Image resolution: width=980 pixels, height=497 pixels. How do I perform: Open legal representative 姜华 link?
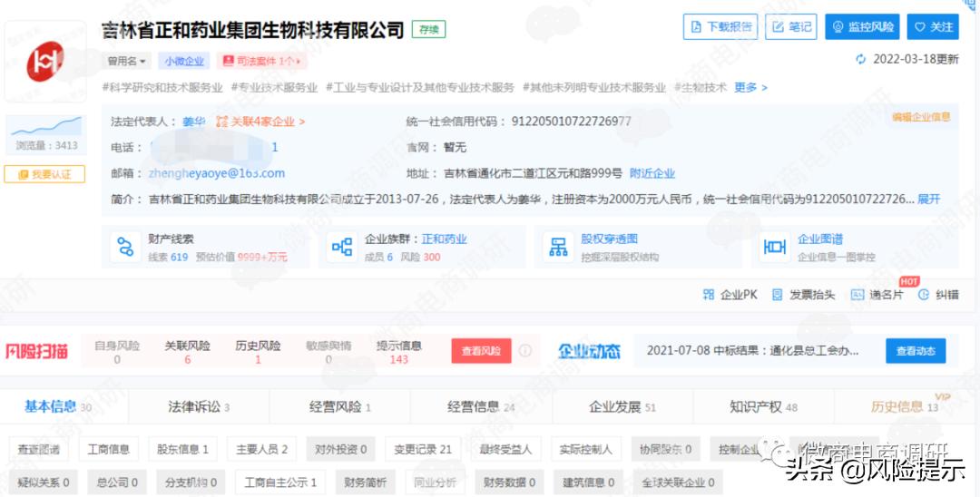coord(194,122)
